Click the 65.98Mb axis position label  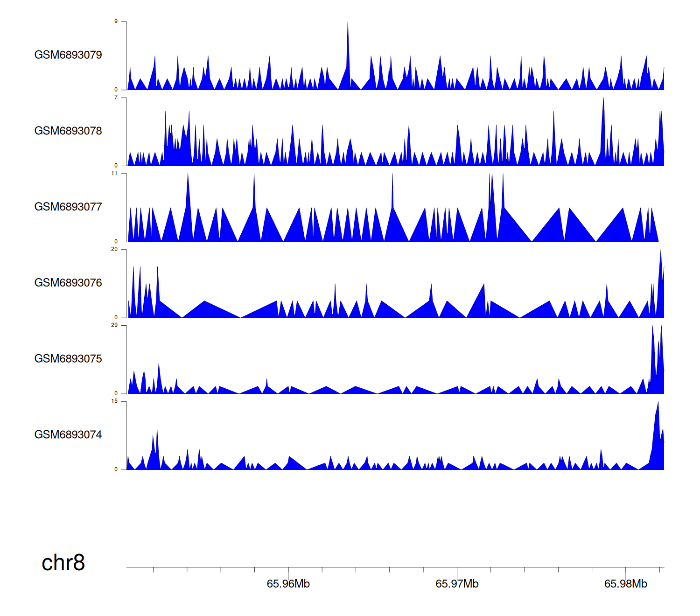coord(625,584)
